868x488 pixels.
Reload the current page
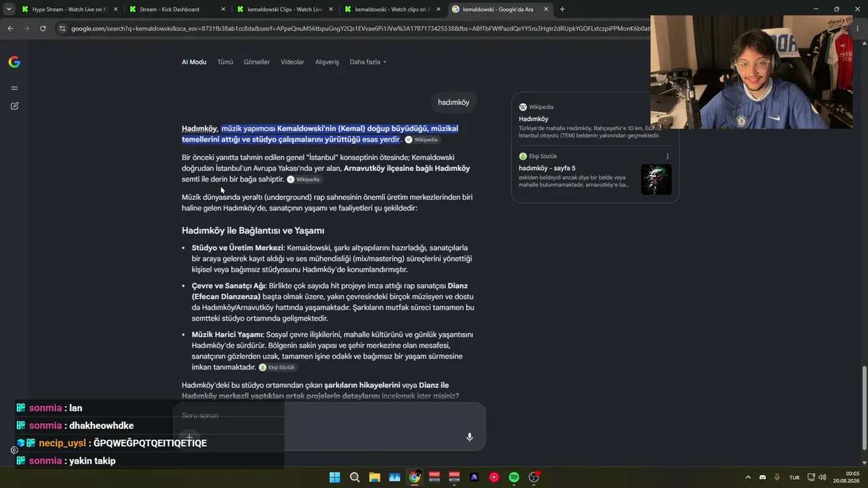click(43, 28)
